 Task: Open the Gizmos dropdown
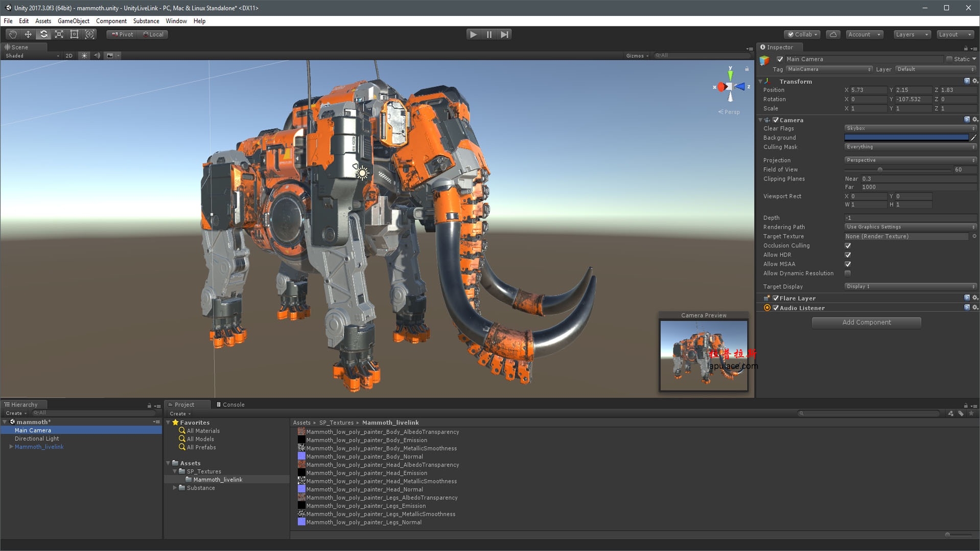[637, 56]
